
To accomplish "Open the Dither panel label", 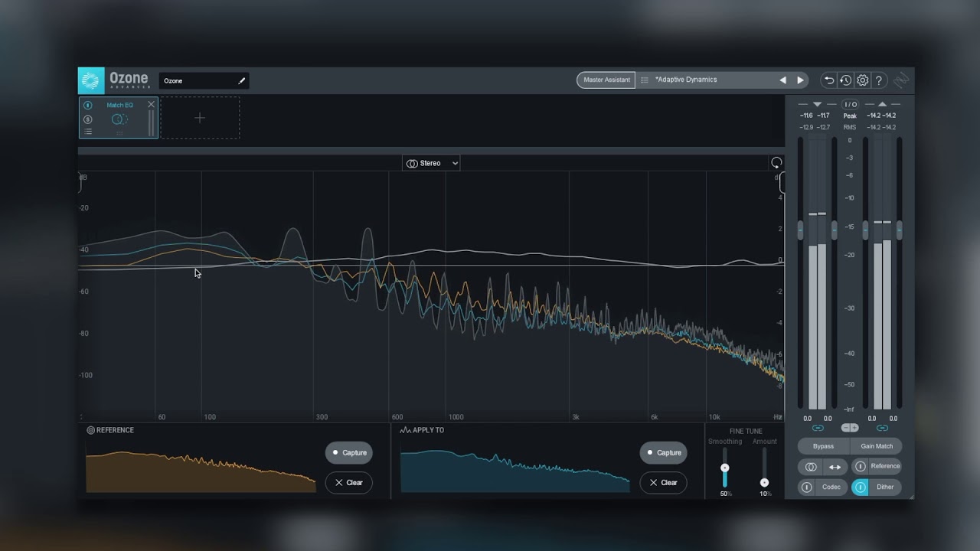I will pyautogui.click(x=885, y=487).
